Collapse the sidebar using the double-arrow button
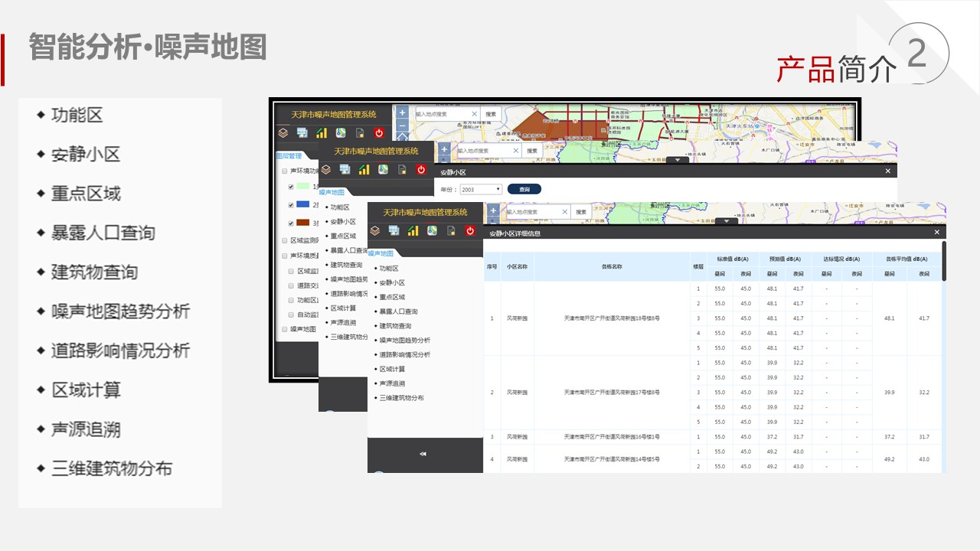Image resolution: width=980 pixels, height=551 pixels. (423, 454)
